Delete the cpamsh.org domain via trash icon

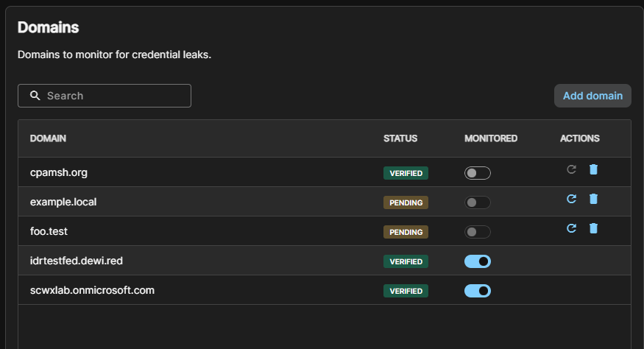pyautogui.click(x=593, y=169)
